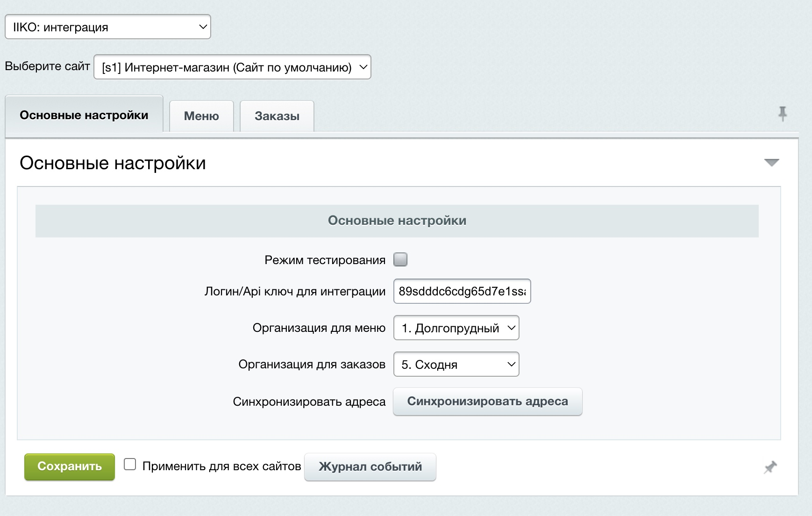Click the pin icon beside the tabs
The width and height of the screenshot is (812, 516).
point(782,114)
